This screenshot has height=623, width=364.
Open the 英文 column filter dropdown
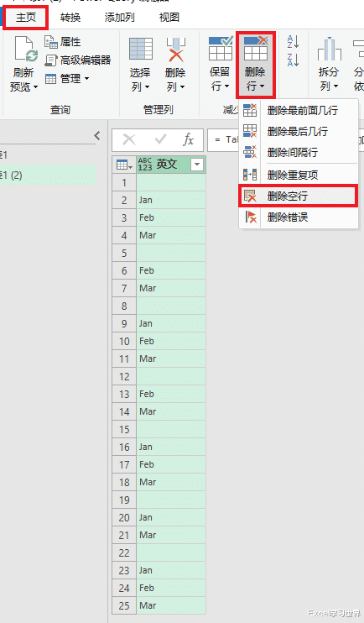coord(197,165)
